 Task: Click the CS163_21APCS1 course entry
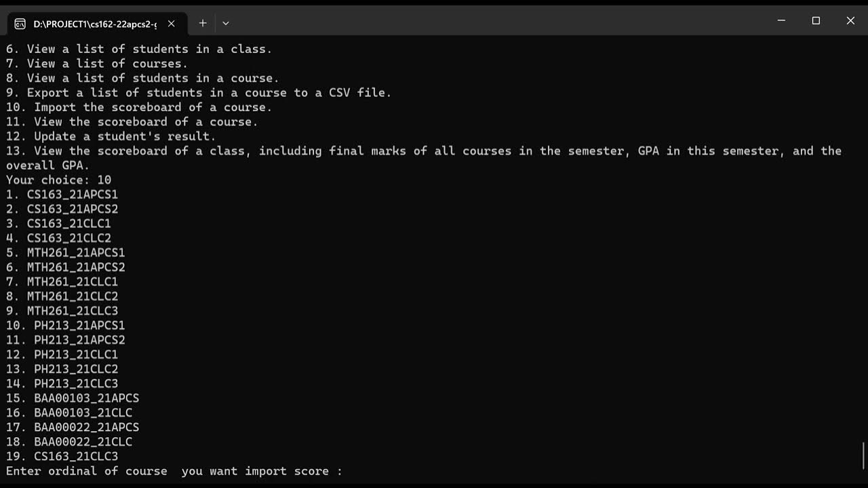(72, 195)
